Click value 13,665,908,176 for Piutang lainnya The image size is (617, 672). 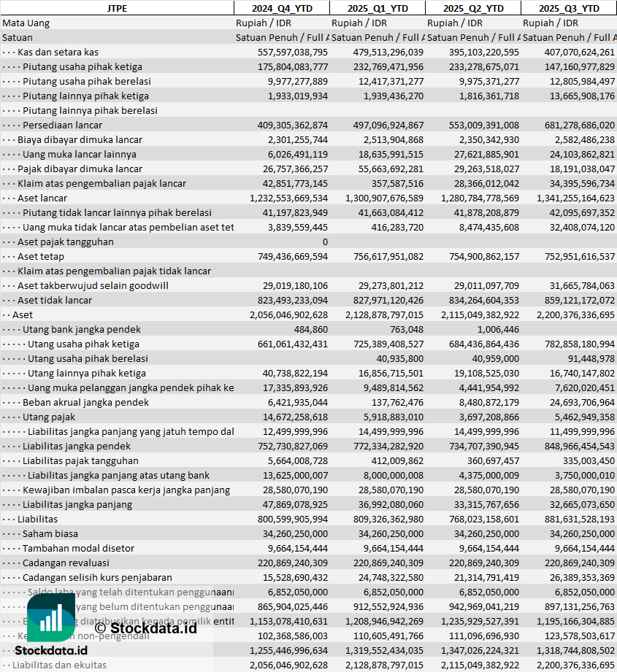(582, 96)
